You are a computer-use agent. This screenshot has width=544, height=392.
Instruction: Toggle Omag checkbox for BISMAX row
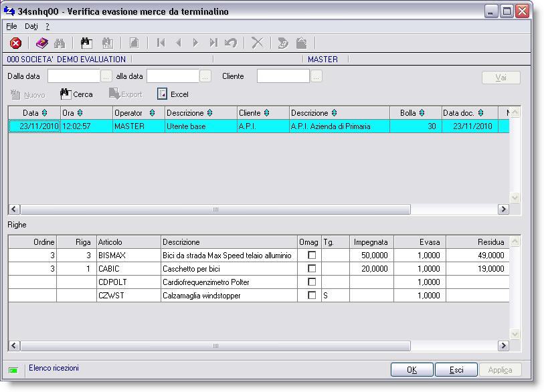point(311,256)
